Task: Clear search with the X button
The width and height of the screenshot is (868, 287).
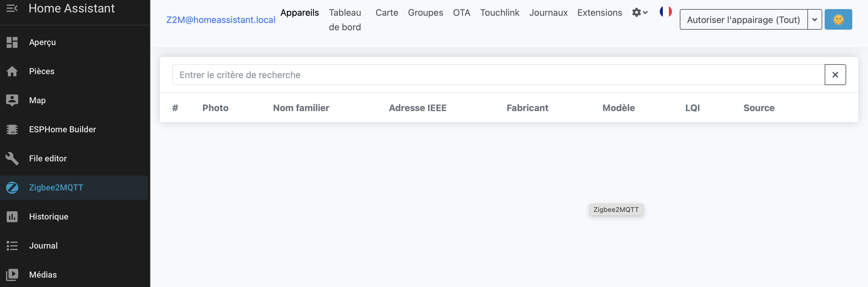Action: (x=835, y=75)
